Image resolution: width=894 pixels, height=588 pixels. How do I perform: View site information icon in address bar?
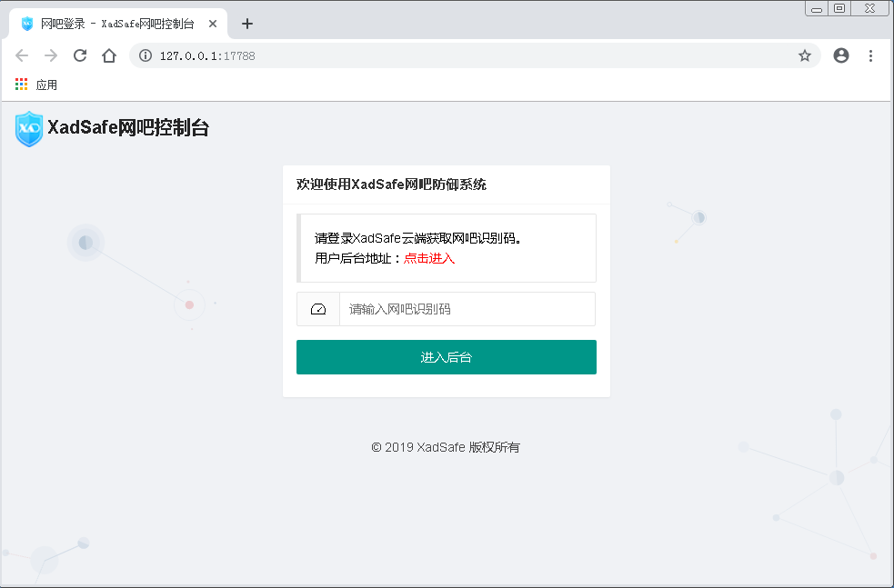(146, 55)
